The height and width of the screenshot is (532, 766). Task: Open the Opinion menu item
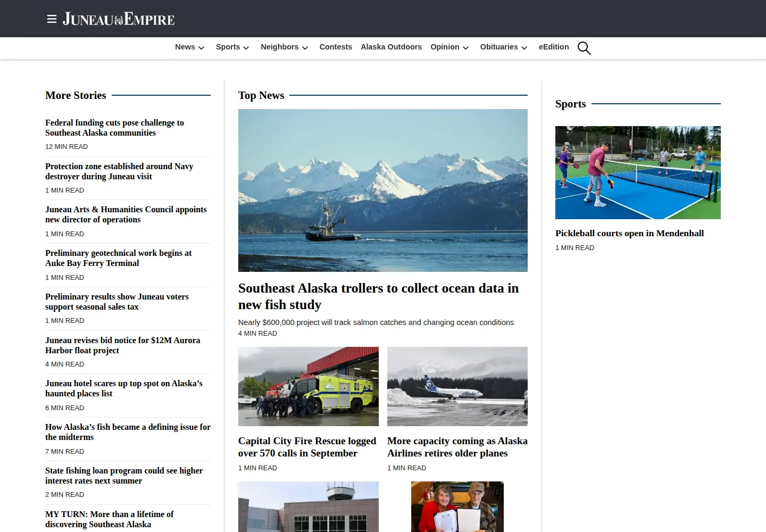coord(445,47)
